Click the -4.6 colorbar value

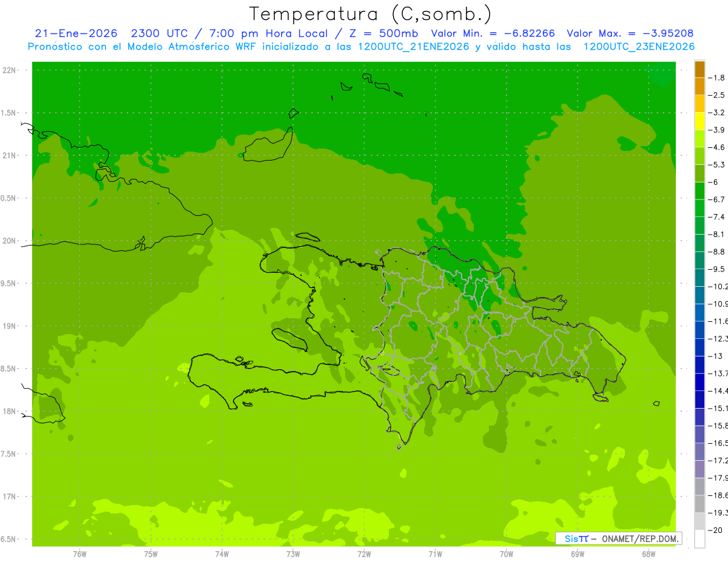coord(717,147)
